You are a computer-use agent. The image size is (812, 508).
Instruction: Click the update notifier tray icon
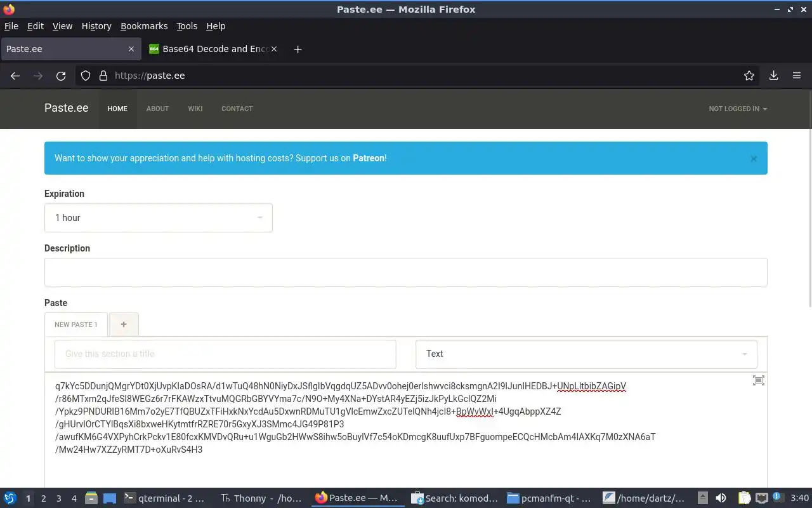[x=777, y=498]
